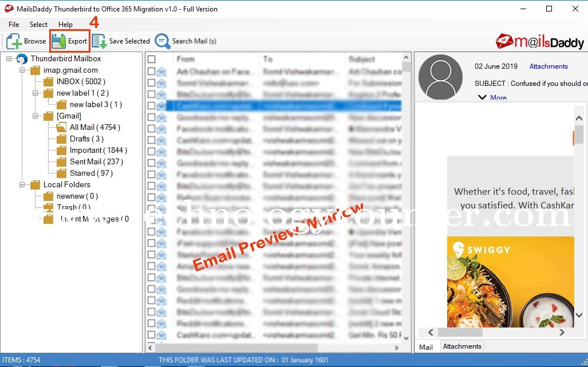The width and height of the screenshot is (588, 367).
Task: Collapse the [Gmail] tree node
Action: tap(35, 116)
